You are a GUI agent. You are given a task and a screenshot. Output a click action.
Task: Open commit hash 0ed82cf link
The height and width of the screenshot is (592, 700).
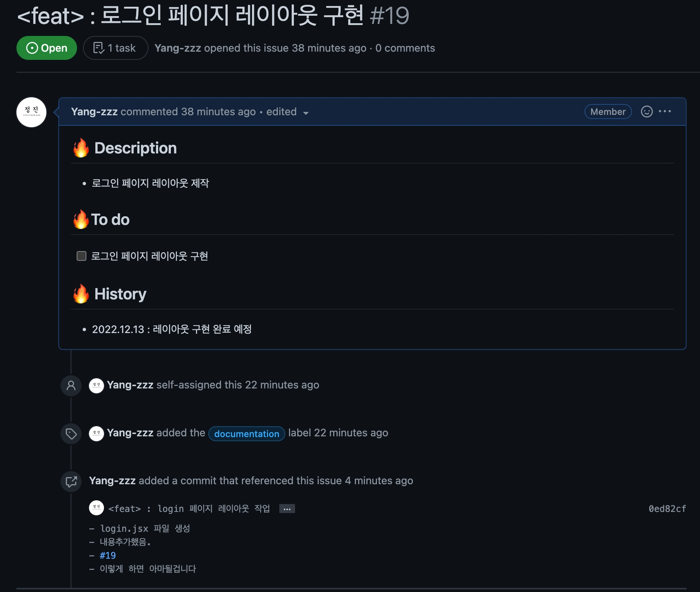pos(667,509)
